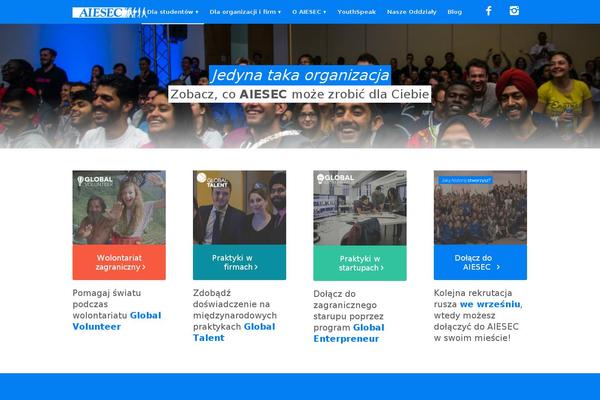This screenshot has width=600, height=400.
Task: Open the AIESEC Instagram icon
Action: click(x=514, y=11)
